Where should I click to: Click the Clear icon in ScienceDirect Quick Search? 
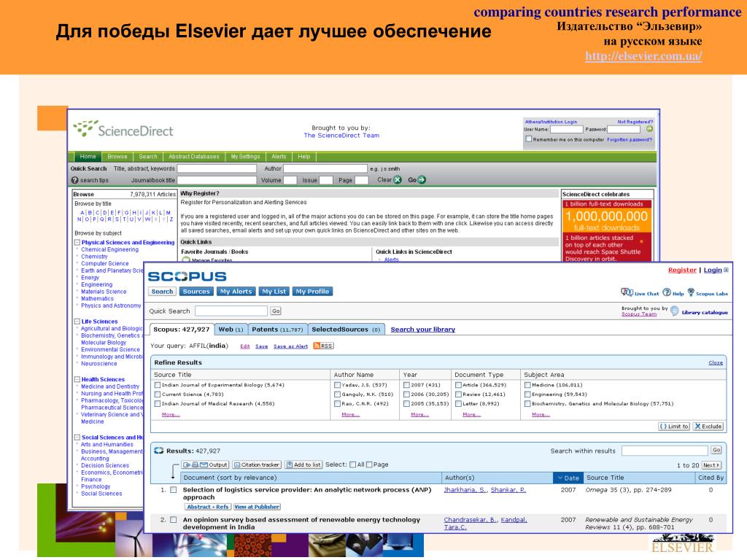[398, 180]
